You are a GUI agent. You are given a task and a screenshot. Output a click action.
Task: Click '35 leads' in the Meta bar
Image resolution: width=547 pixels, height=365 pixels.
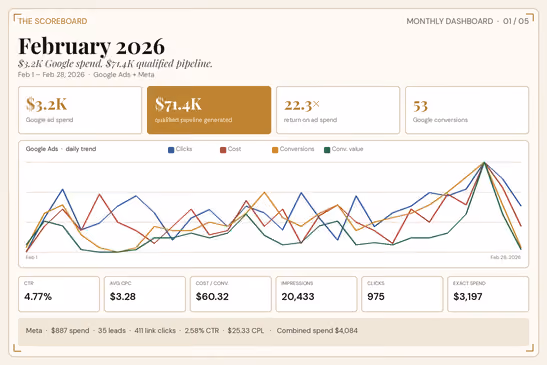pos(112,330)
